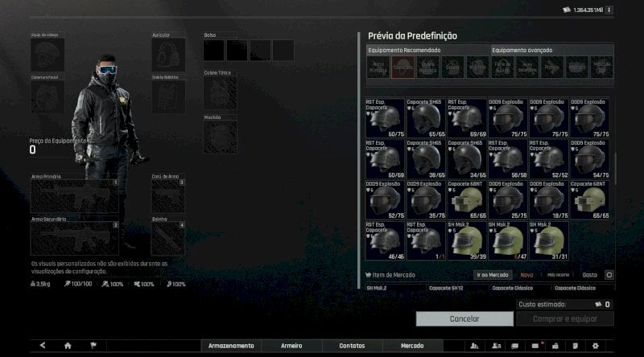Viewport: 644px width, 357px height.
Task: Click the back arrow in bottom bar
Action: click(43, 346)
